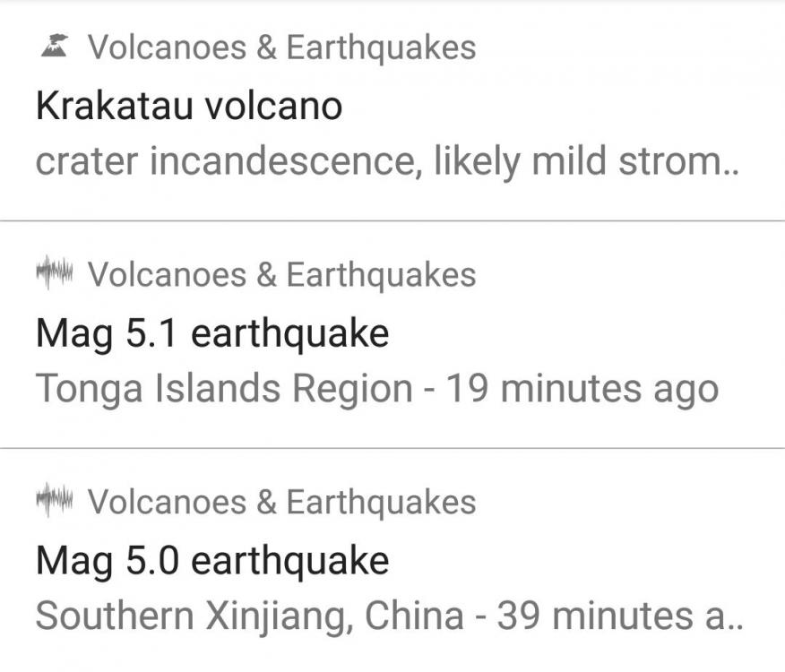Open the Mag 5.0 earthquake notification title
Image resolution: width=785 pixels, height=672 pixels.
click(212, 561)
